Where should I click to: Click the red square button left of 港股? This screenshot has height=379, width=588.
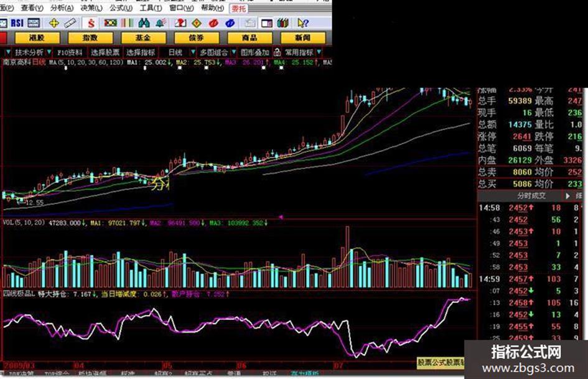click(x=3, y=38)
